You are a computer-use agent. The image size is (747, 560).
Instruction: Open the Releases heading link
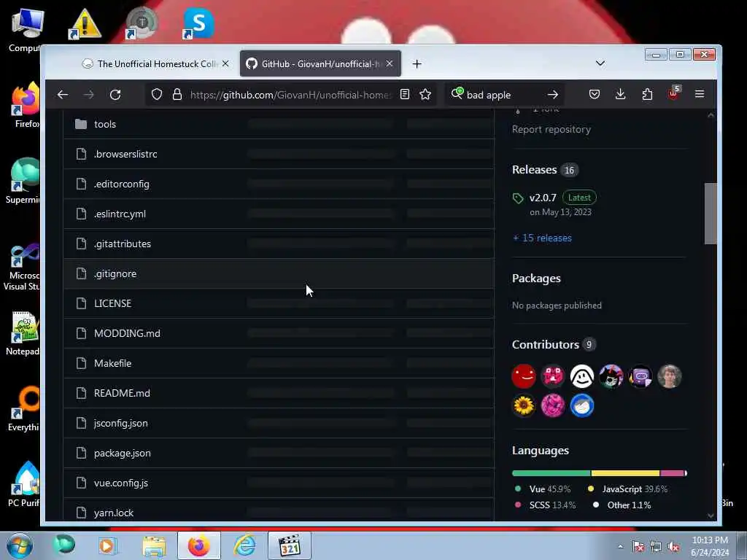click(534, 170)
